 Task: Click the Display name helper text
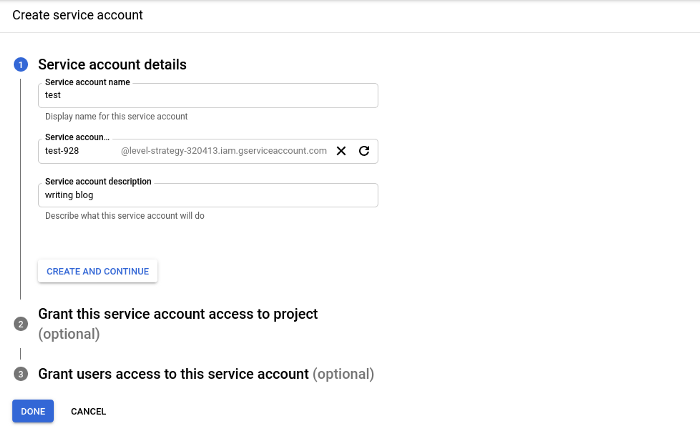116,116
